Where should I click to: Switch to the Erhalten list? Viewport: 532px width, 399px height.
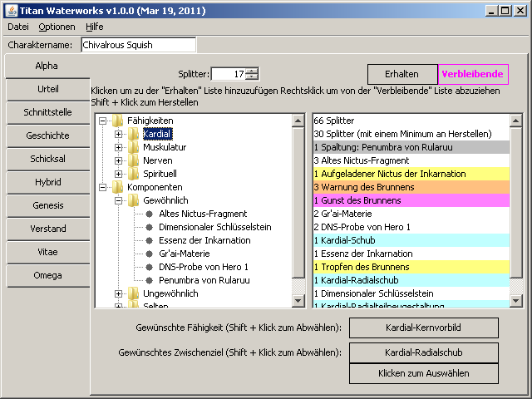[x=402, y=73]
